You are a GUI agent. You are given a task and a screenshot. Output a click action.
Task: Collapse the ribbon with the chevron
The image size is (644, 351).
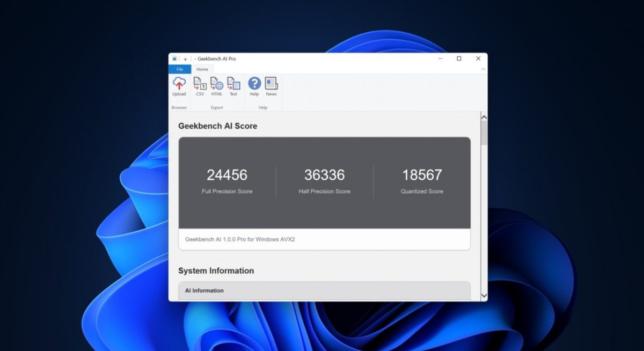point(482,69)
